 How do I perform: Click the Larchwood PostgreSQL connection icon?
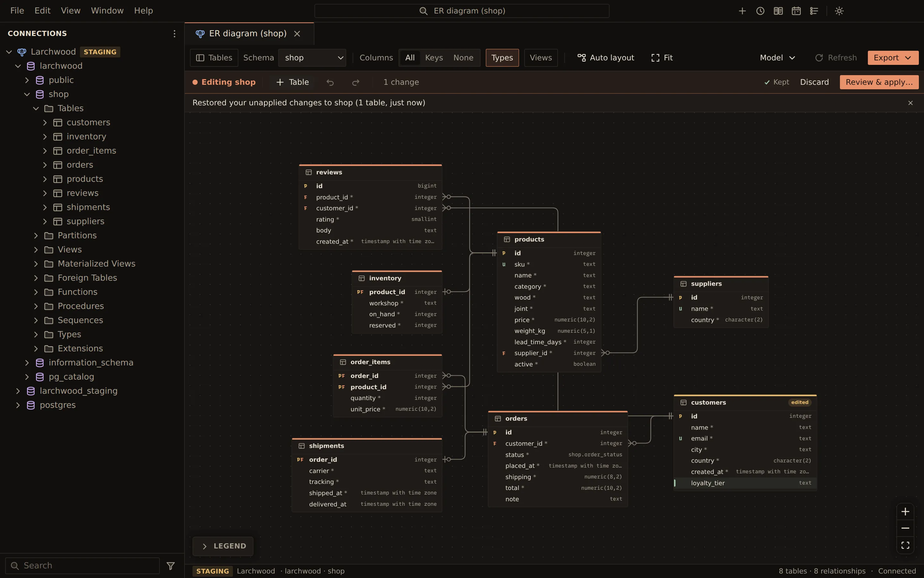(22, 52)
